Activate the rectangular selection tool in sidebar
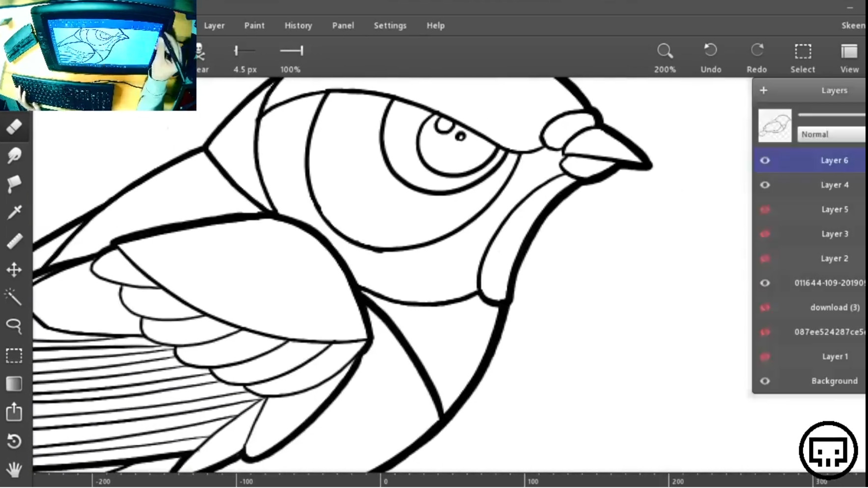This screenshot has height=488, width=868. (14, 355)
